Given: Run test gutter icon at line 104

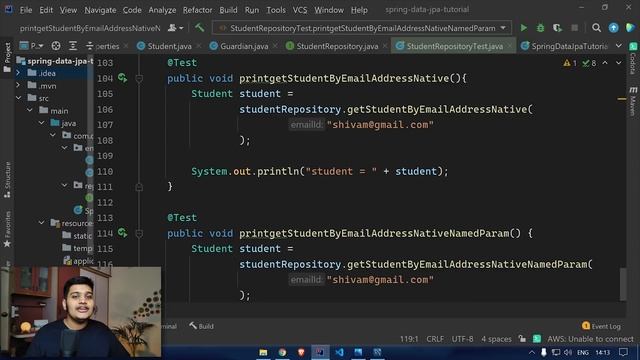Looking at the screenshot, I should [x=122, y=78].
